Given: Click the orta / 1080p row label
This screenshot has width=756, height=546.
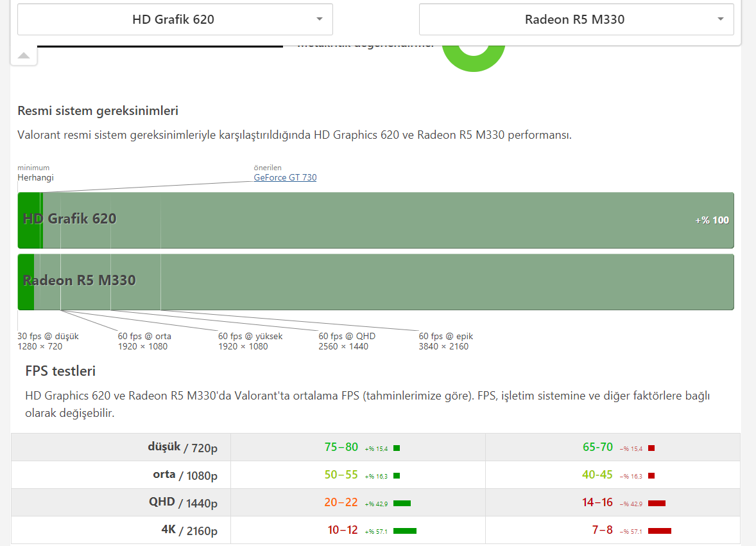Looking at the screenshot, I should pyautogui.click(x=185, y=475).
